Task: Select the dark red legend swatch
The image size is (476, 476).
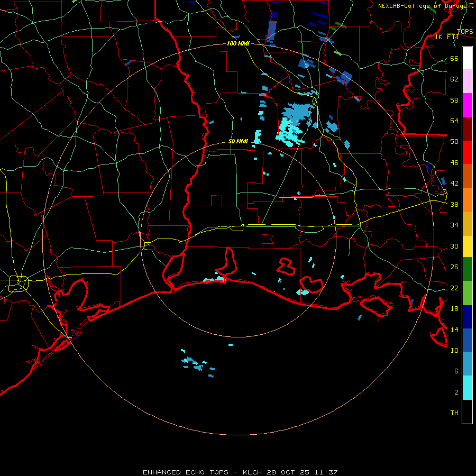Action: coord(467,129)
